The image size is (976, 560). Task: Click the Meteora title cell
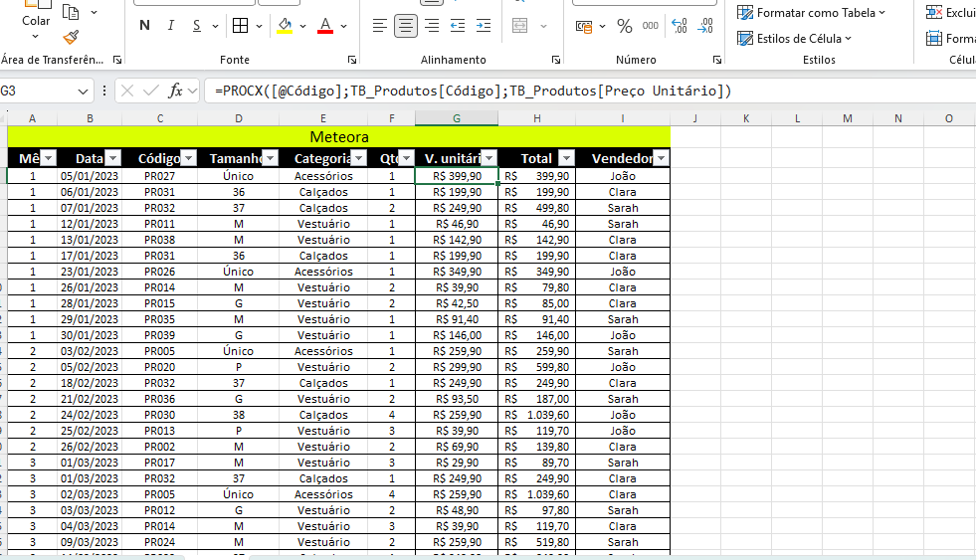pyautogui.click(x=339, y=137)
